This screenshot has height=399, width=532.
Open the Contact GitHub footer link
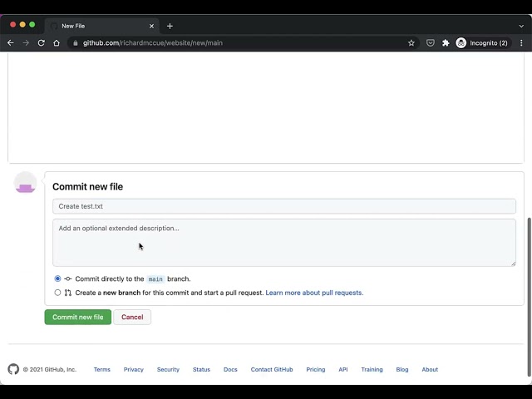pos(272,369)
